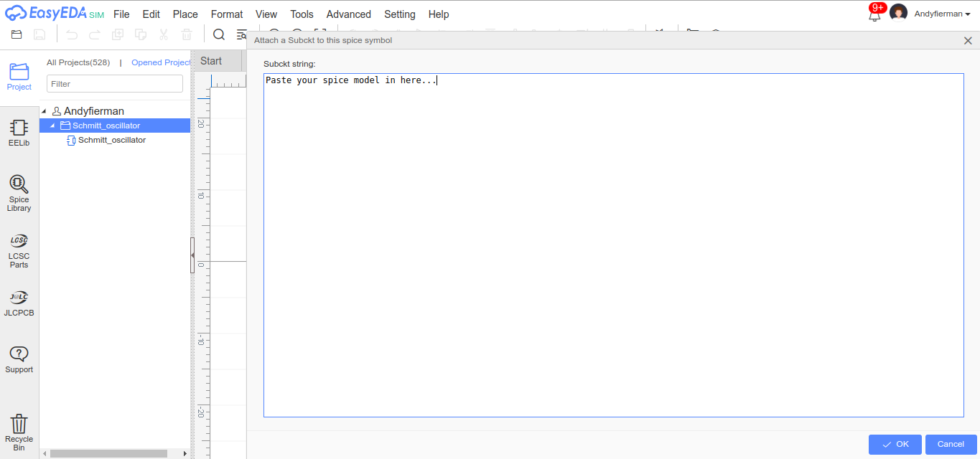Click the undo toolbar icon
This screenshot has width=980, height=459.
tap(72, 34)
